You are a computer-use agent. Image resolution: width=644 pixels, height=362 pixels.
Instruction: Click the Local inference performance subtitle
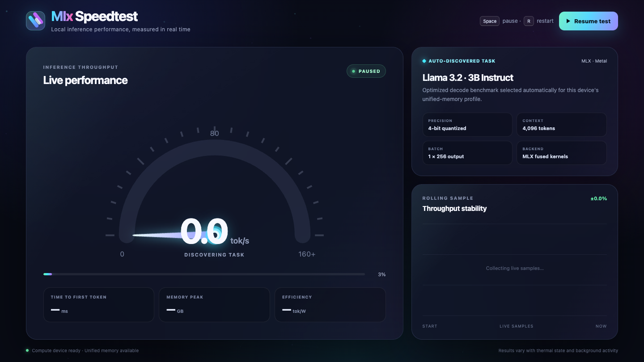tap(121, 29)
